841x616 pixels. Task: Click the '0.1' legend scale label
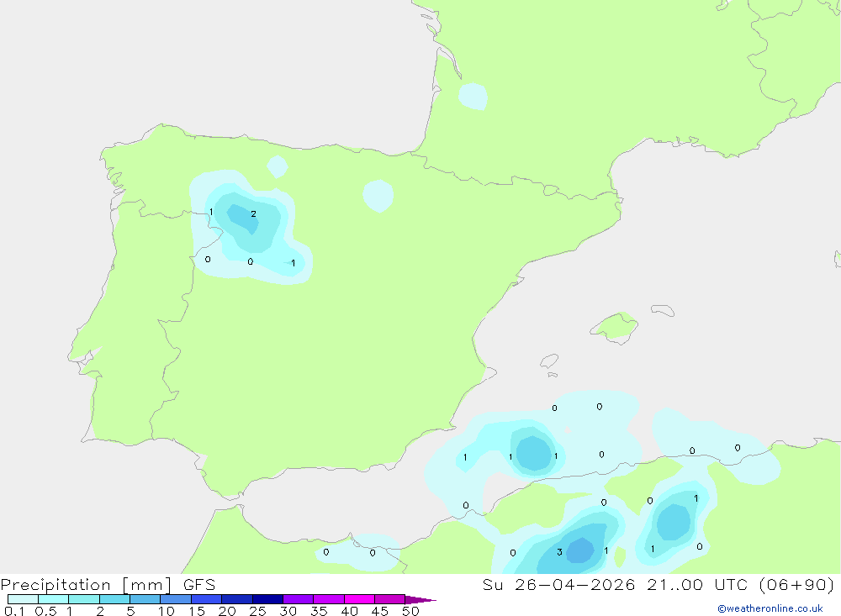14,611
